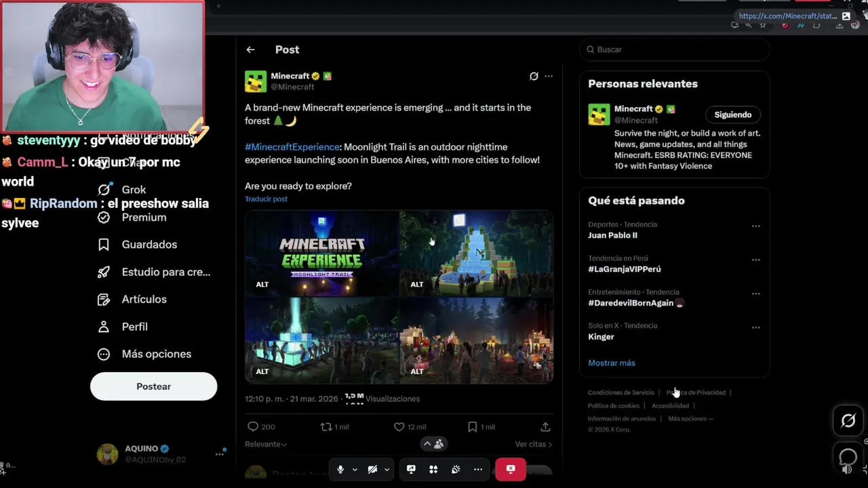Open microphone options chevron

click(355, 470)
